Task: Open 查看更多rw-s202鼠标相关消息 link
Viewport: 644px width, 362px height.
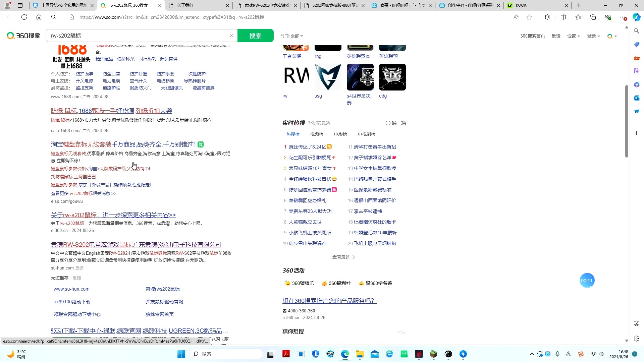Action: (84, 193)
